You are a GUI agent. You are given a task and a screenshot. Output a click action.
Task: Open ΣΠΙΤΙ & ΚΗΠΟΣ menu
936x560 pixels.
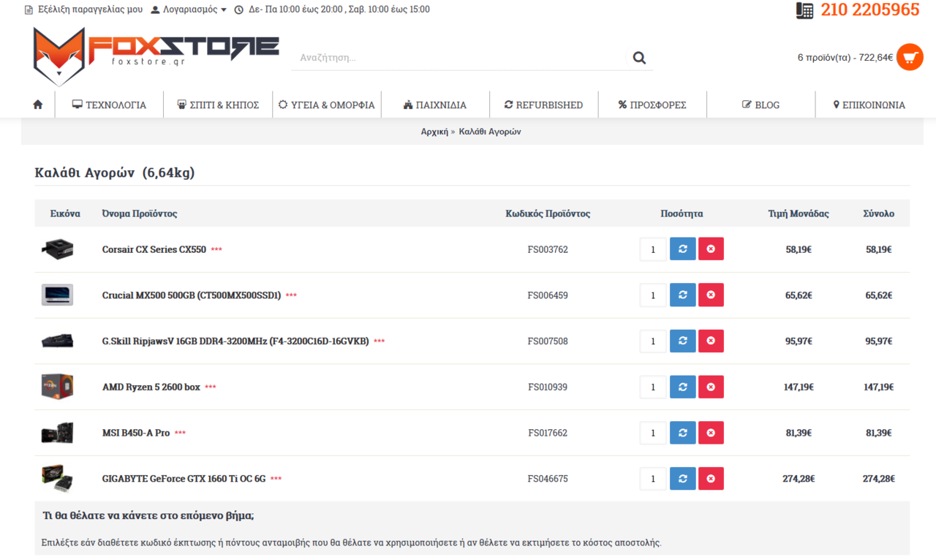point(218,105)
